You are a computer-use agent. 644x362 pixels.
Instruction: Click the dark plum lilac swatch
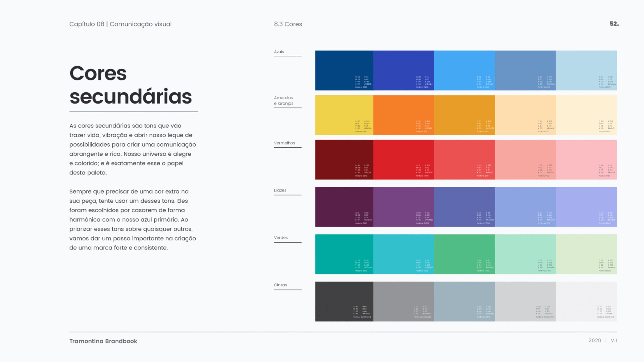pos(344,207)
